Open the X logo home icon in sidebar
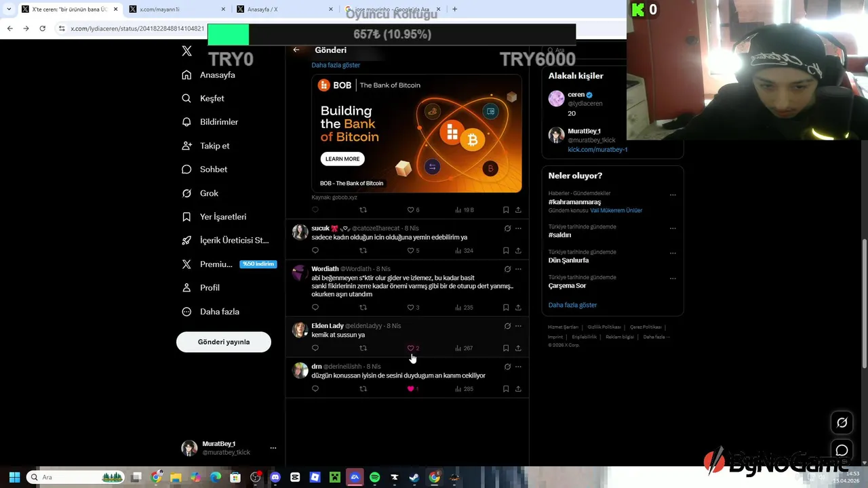The width and height of the screenshot is (868, 488). coord(186,51)
